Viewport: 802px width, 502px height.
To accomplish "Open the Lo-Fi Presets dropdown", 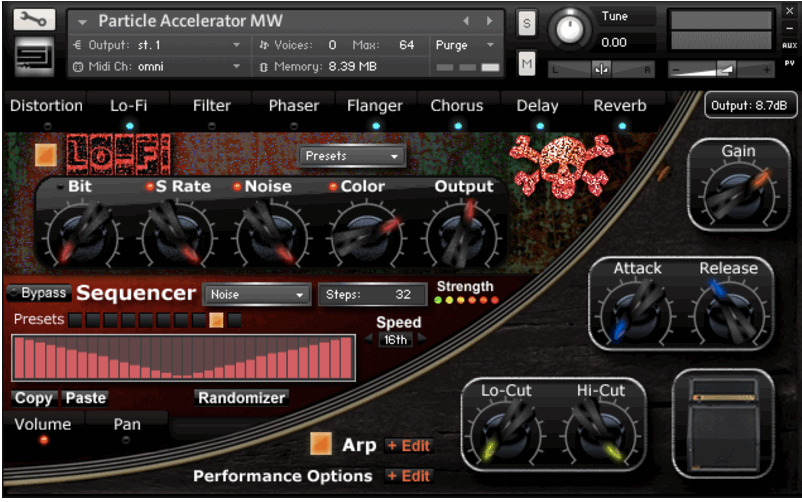I will 352,156.
